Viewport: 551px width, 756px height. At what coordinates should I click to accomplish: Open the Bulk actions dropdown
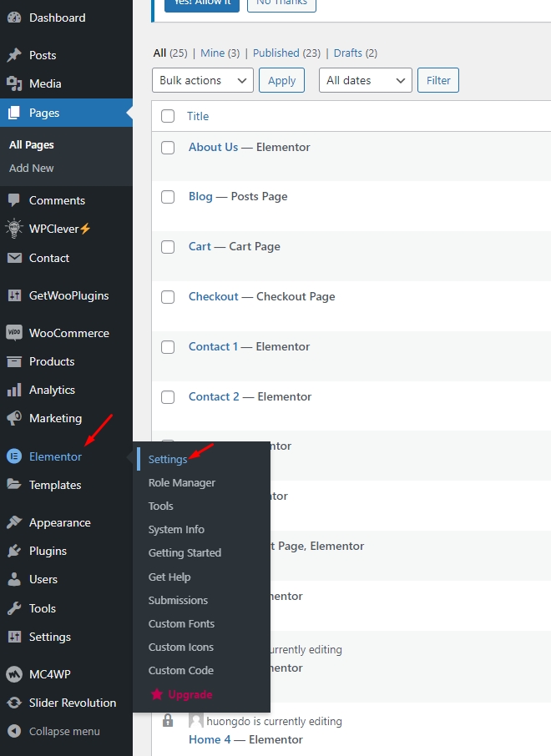pyautogui.click(x=203, y=80)
